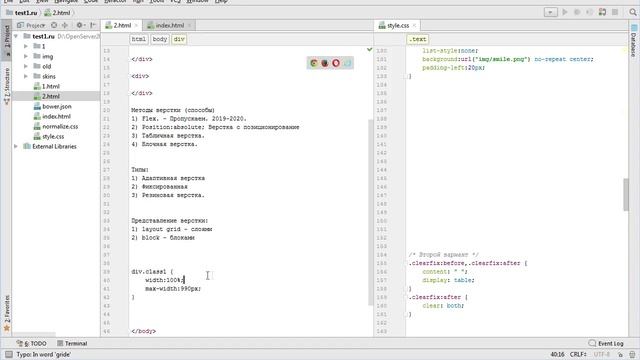This screenshot has height=360, width=640.
Task: Close the style.css editor tab
Action: click(414, 25)
